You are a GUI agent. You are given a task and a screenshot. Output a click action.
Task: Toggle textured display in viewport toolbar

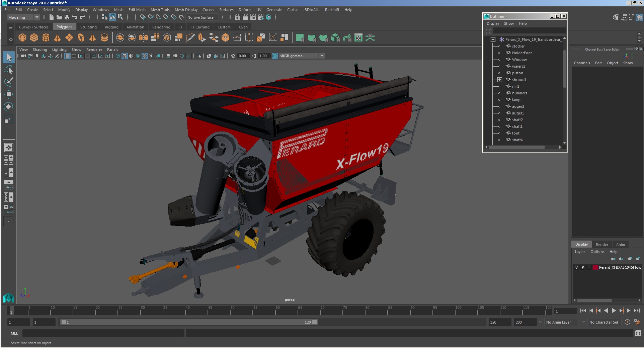pos(145,56)
